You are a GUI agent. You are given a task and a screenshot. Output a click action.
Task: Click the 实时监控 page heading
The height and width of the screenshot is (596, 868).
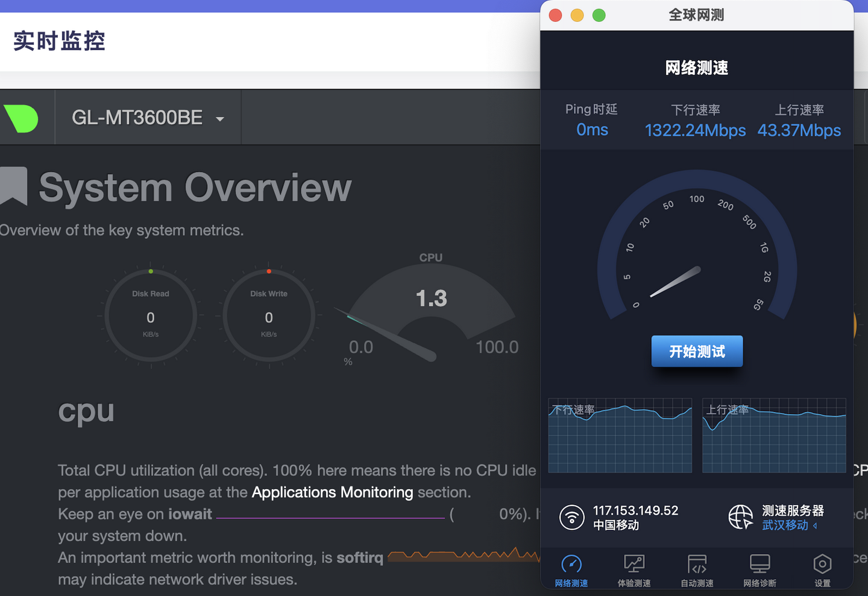59,41
